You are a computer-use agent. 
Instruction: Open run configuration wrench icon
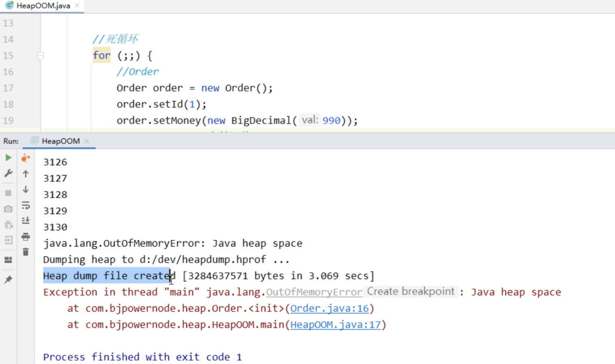tap(8, 173)
